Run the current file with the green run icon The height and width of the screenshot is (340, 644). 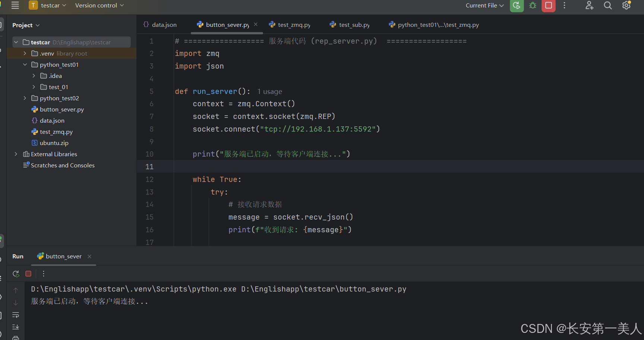pos(517,6)
